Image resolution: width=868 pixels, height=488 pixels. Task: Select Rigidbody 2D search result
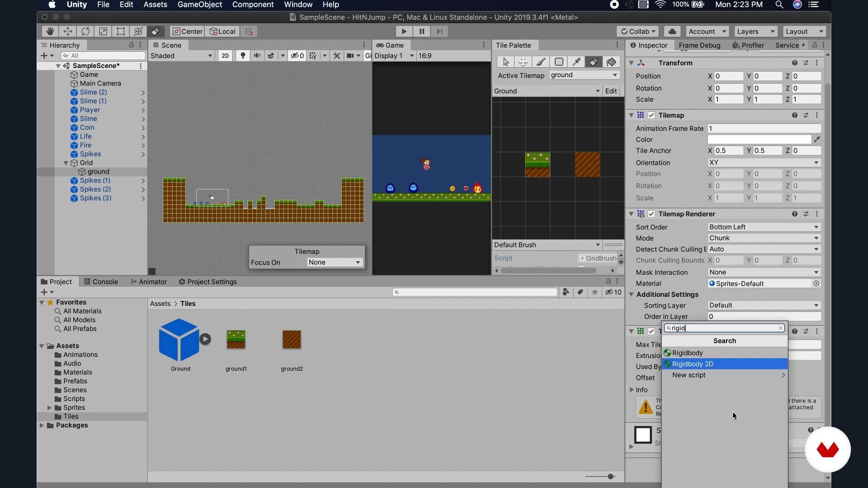[725, 364]
